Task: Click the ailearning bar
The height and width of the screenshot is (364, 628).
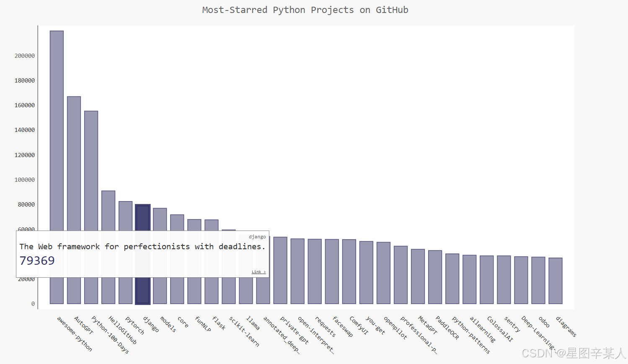Action: click(x=469, y=279)
